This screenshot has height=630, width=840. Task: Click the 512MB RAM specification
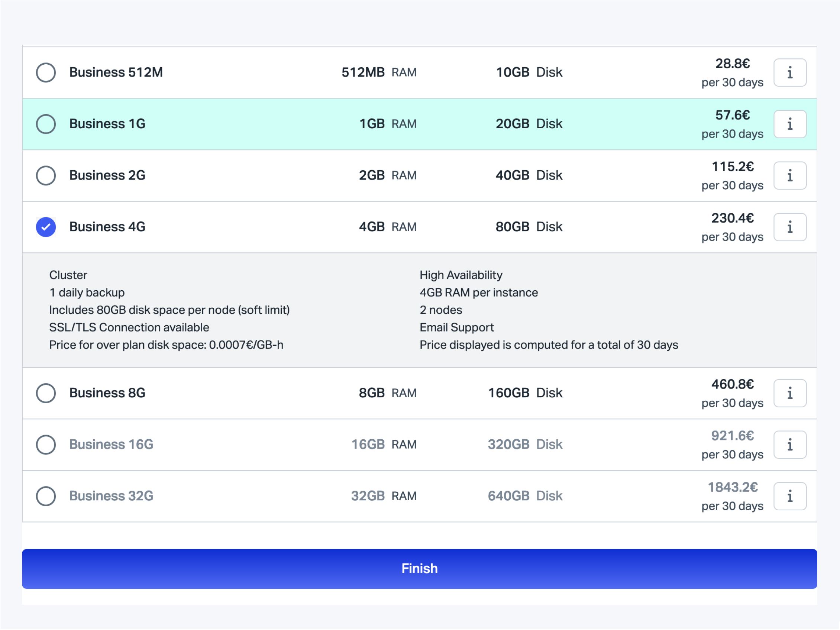pos(379,72)
